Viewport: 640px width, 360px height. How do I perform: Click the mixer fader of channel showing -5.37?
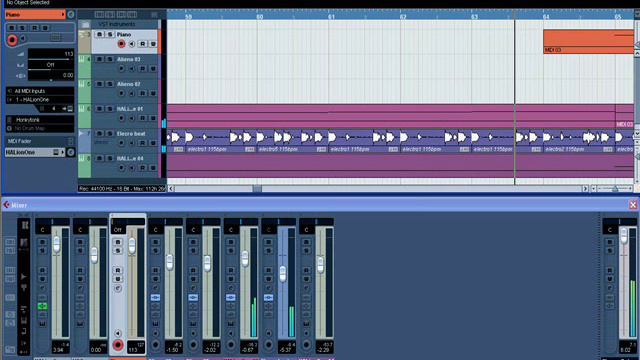[x=282, y=273]
